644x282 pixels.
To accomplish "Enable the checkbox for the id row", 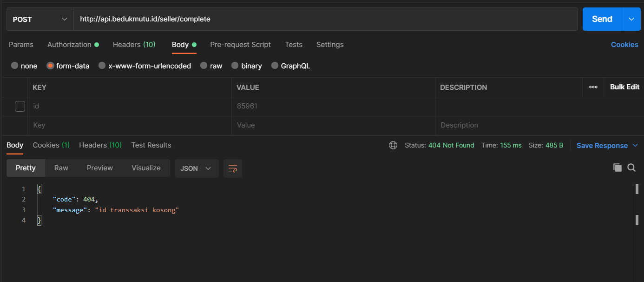I will [x=20, y=106].
